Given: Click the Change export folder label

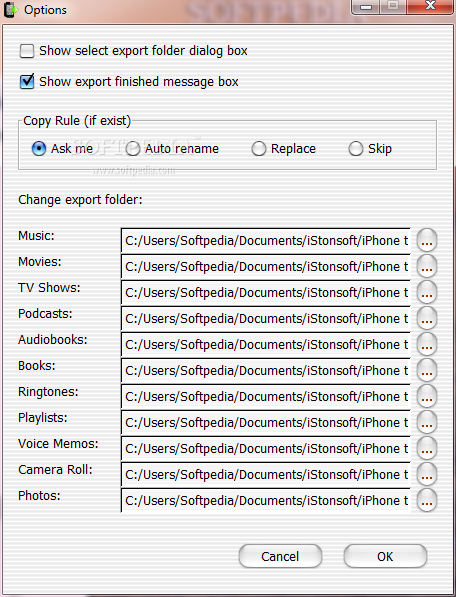Looking at the screenshot, I should click(x=80, y=200).
